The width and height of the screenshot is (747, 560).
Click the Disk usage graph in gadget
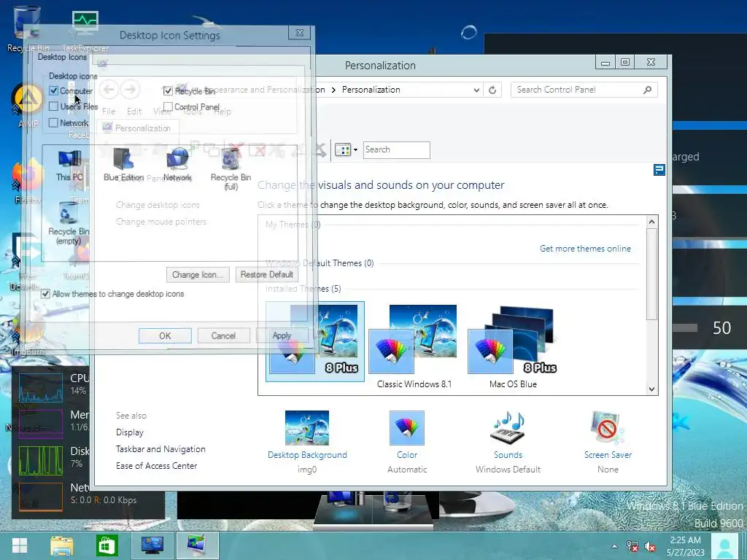click(41, 460)
